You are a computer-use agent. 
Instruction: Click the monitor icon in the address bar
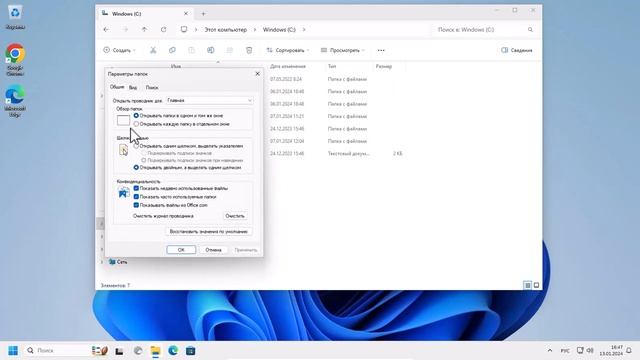(184, 29)
